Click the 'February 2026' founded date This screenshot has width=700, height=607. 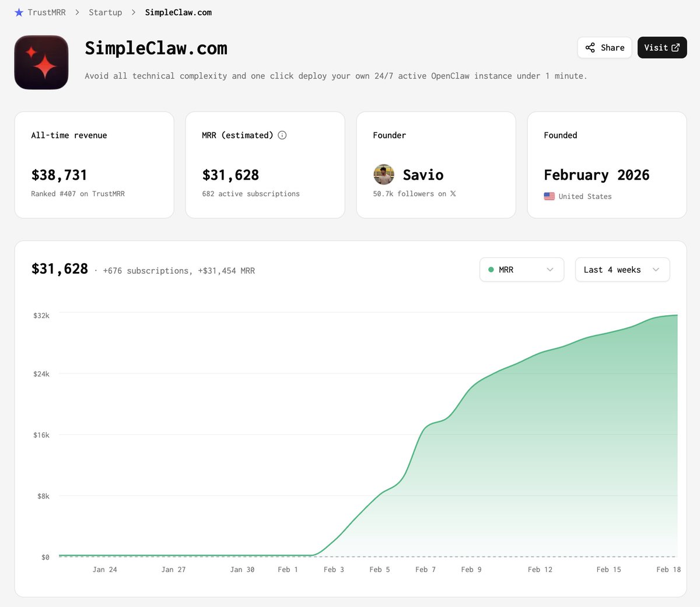coord(596,175)
